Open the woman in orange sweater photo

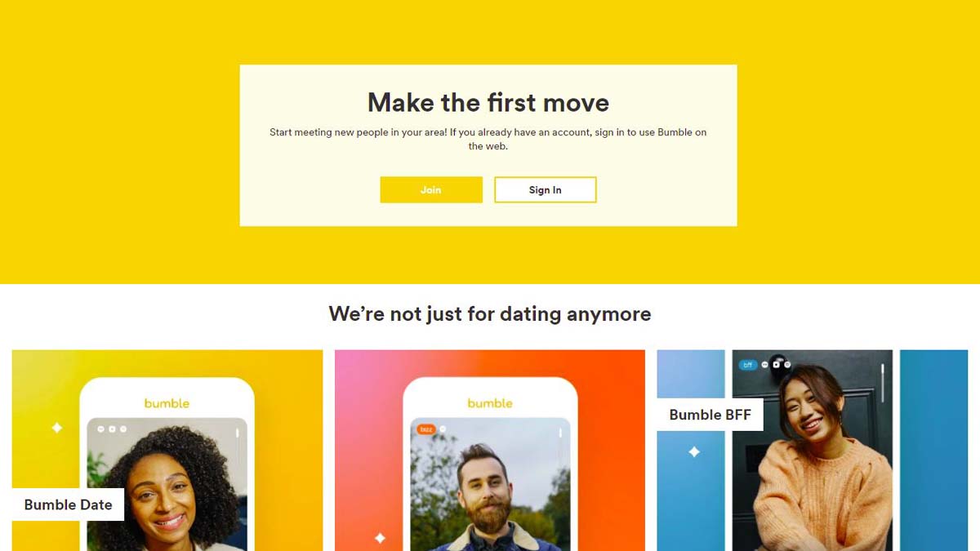pyautogui.click(x=812, y=451)
